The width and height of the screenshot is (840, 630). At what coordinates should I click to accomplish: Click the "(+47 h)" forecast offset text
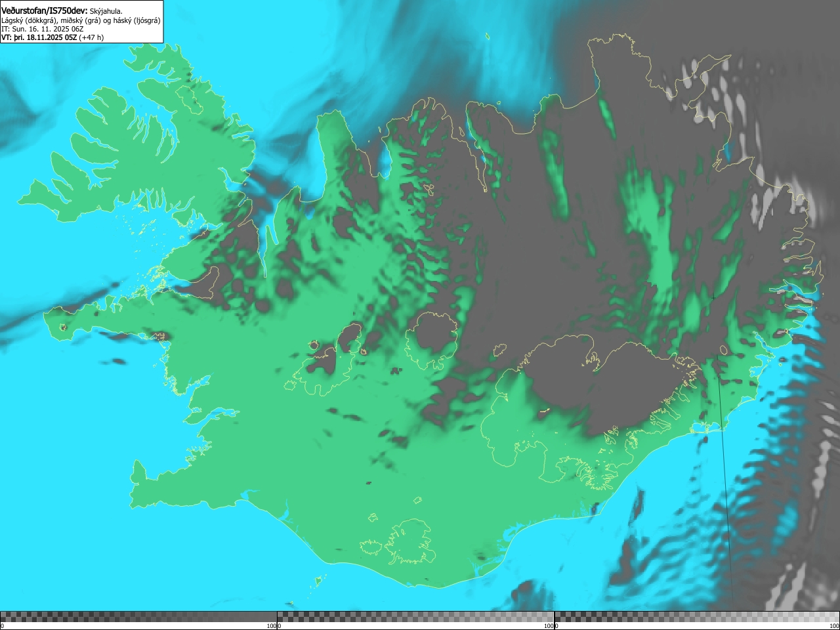click(91, 37)
